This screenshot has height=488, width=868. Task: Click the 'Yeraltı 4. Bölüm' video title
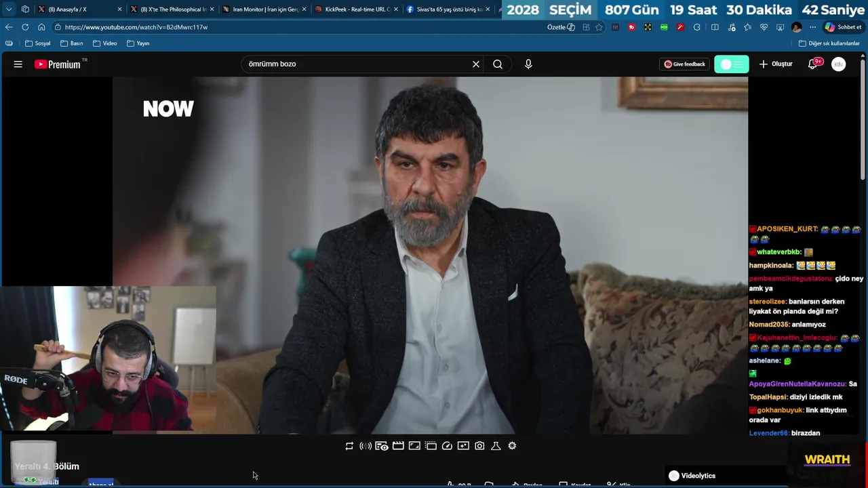pyautogui.click(x=47, y=466)
